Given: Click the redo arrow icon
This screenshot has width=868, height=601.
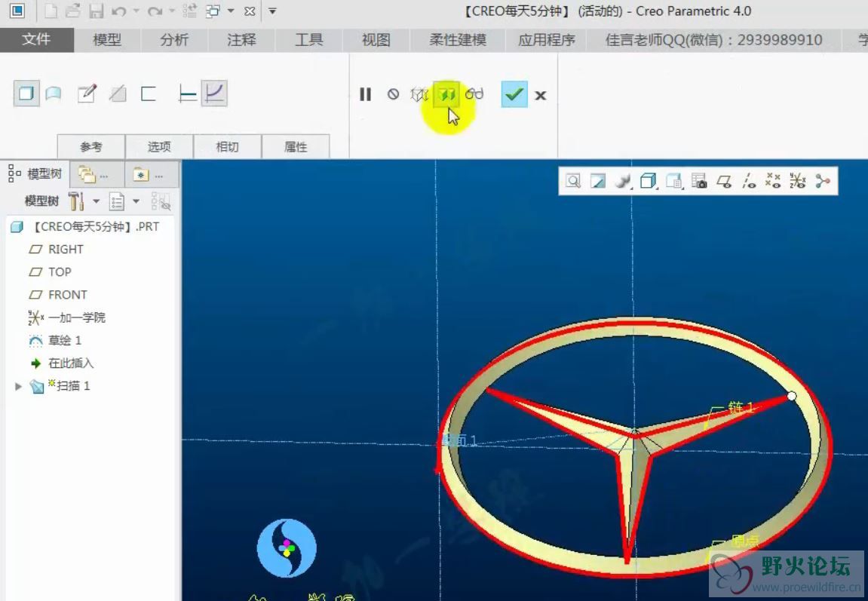Looking at the screenshot, I should 155,11.
